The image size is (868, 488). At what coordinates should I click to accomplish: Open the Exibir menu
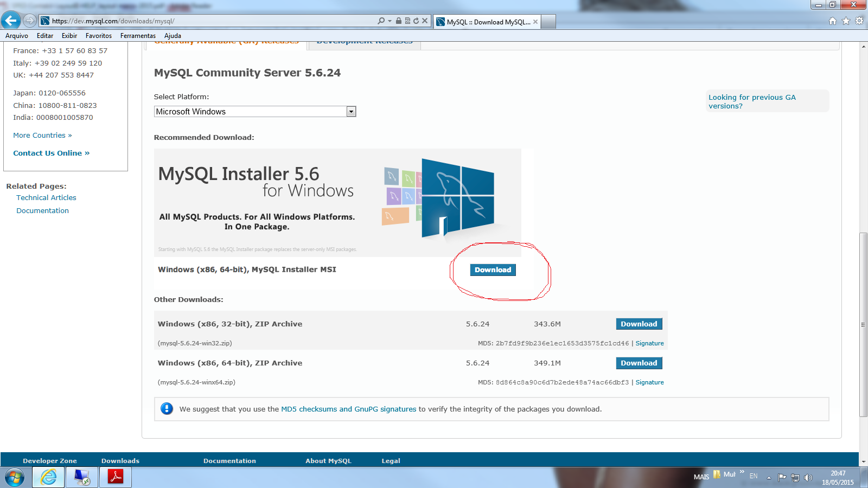(69, 36)
